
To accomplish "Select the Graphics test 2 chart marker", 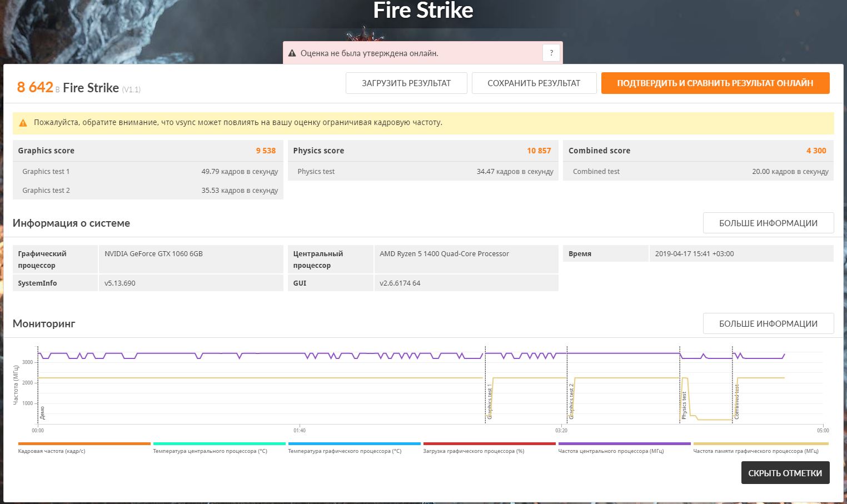I will [571, 401].
